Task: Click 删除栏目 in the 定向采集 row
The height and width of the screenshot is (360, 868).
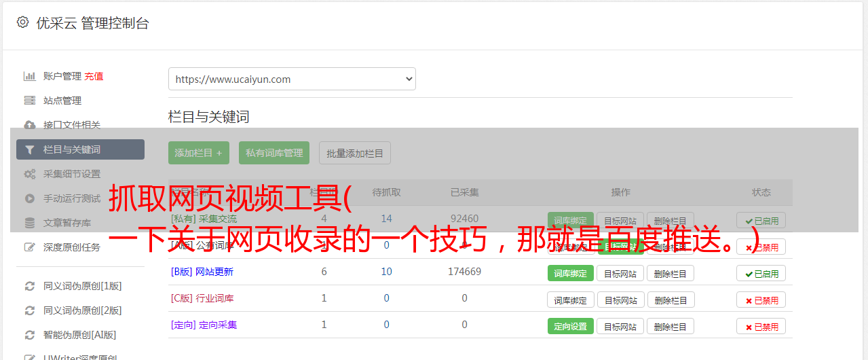Action: (671, 326)
